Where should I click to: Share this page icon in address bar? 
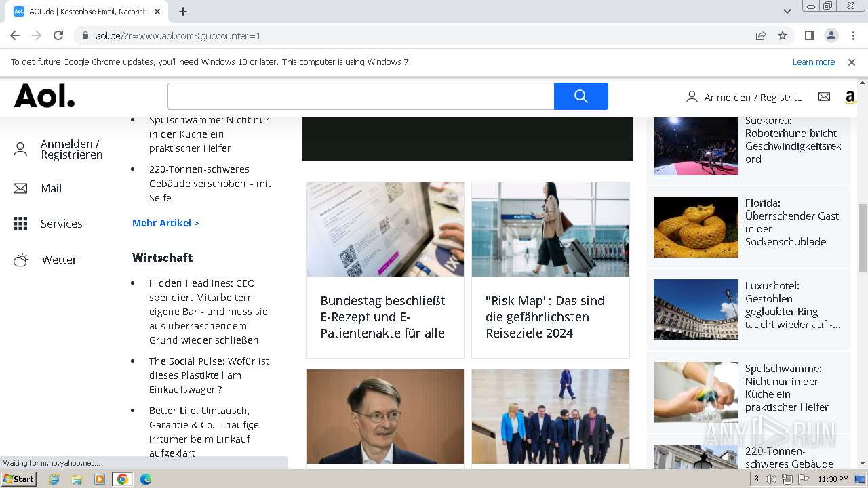click(x=761, y=35)
